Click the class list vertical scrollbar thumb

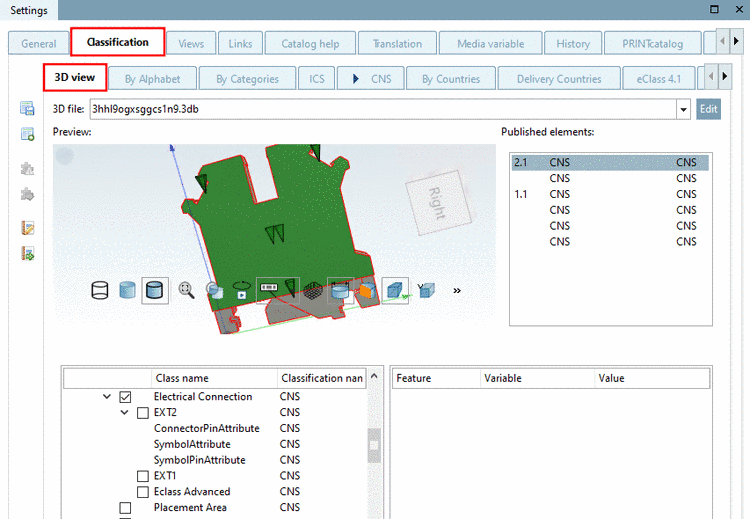(374, 445)
